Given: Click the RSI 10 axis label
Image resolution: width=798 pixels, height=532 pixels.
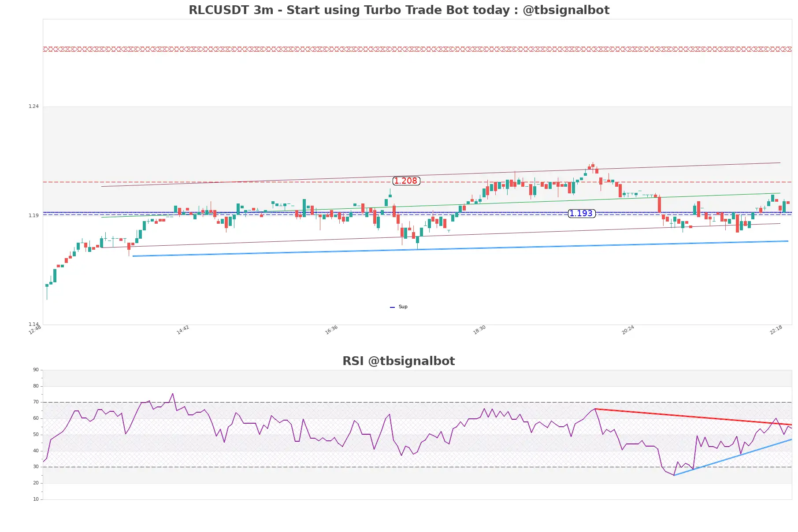Looking at the screenshot, I should [36, 499].
